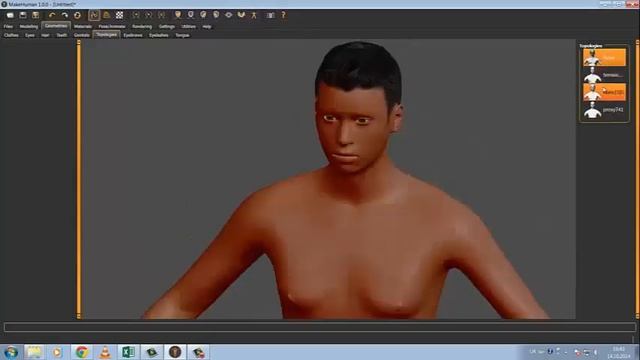This screenshot has height=360, width=640.
Task: Select the Left view head icon
Action: point(203,15)
